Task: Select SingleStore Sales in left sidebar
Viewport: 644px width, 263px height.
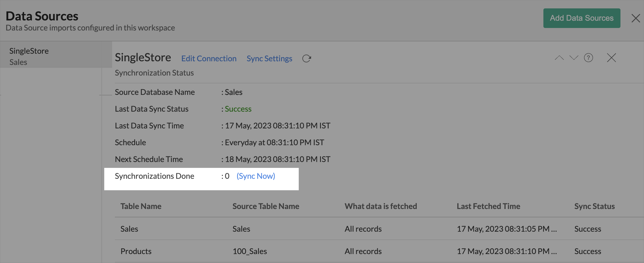Action: pos(56,55)
